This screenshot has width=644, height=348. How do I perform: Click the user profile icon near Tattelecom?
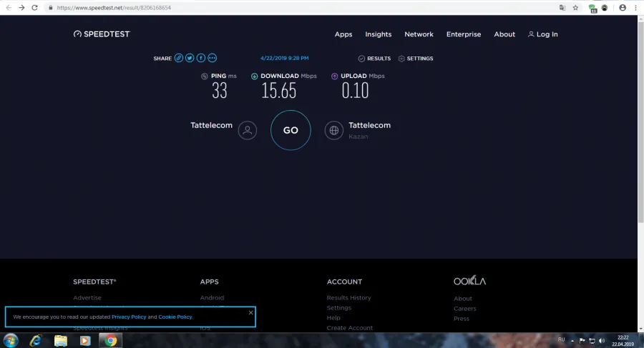[248, 131]
